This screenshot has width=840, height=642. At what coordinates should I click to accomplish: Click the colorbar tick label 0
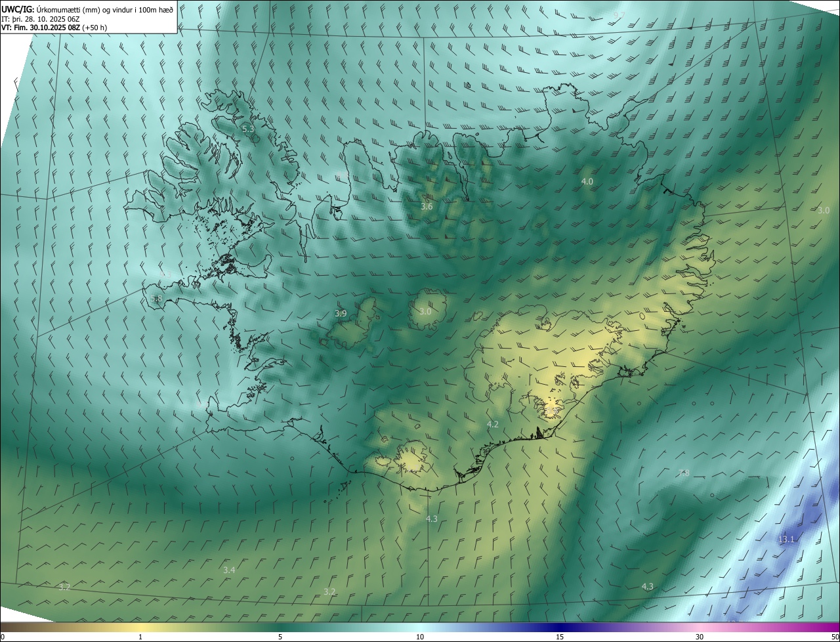click(3, 637)
